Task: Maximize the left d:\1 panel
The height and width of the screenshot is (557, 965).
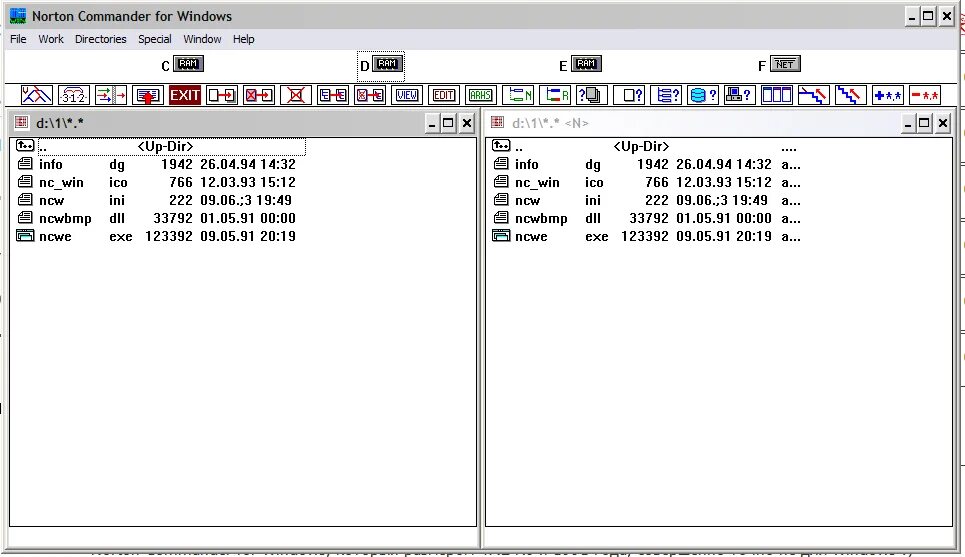Action: point(449,123)
